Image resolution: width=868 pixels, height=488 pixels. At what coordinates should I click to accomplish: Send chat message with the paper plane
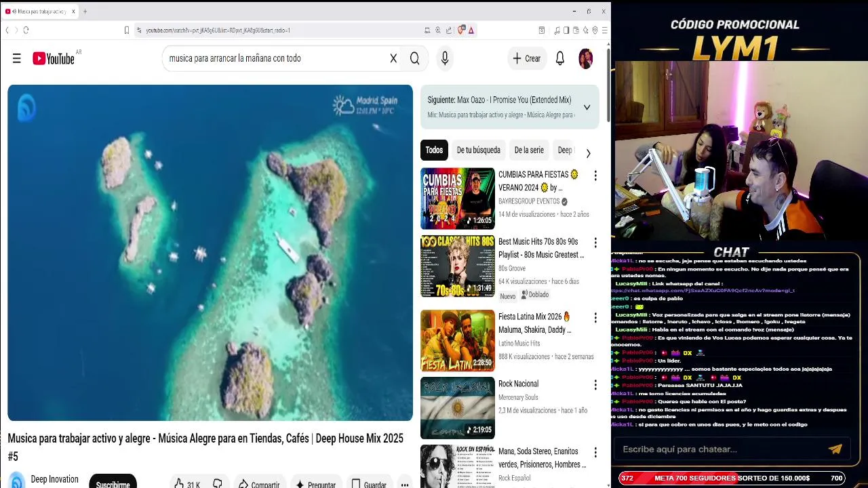(835, 449)
